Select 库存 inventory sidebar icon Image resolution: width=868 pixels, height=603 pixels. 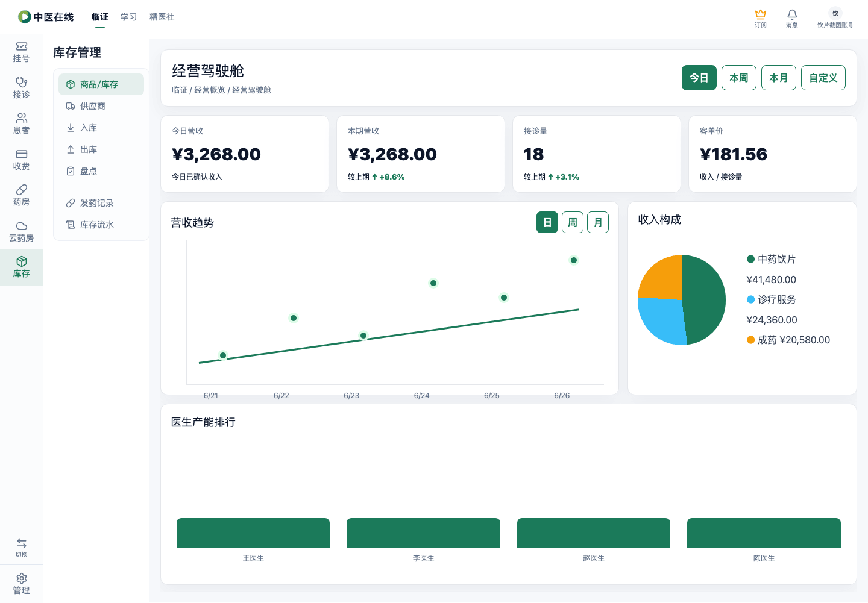pyautogui.click(x=21, y=267)
